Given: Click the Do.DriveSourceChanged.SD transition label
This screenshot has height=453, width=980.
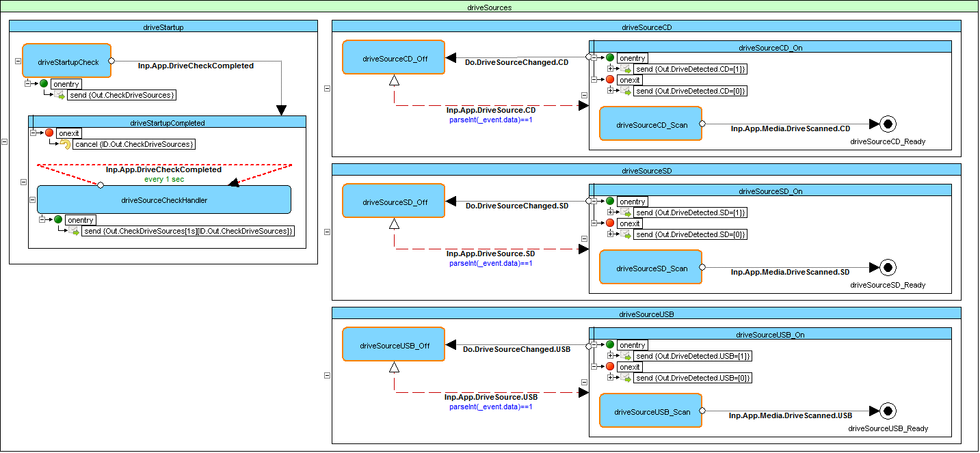Looking at the screenshot, I should pos(517,206).
